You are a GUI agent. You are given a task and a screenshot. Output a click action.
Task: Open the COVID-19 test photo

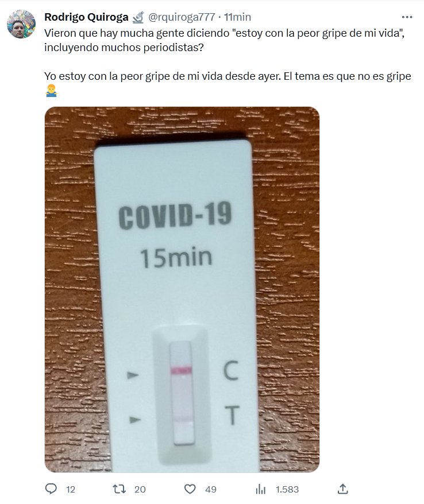pyautogui.click(x=182, y=290)
